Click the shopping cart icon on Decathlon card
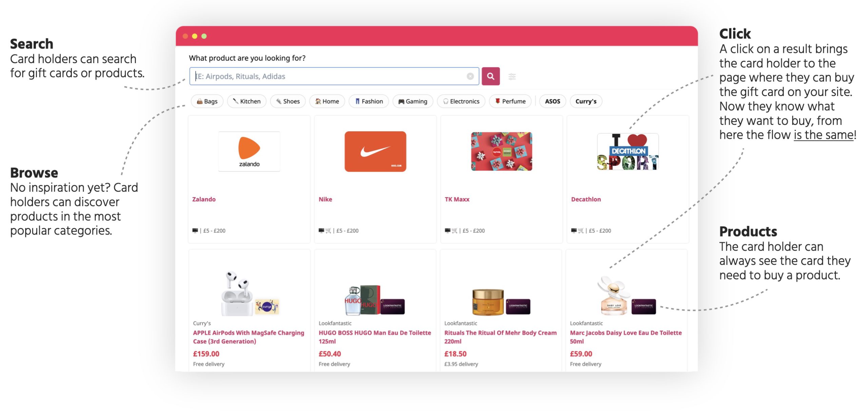Viewport: 868px width, 419px height. tap(580, 231)
